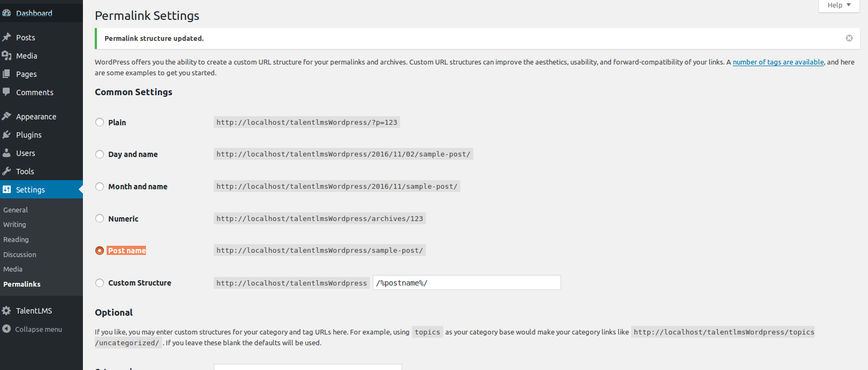Expand the Help dropdown tab
Image resolution: width=868 pixels, height=370 pixels.
pos(839,5)
